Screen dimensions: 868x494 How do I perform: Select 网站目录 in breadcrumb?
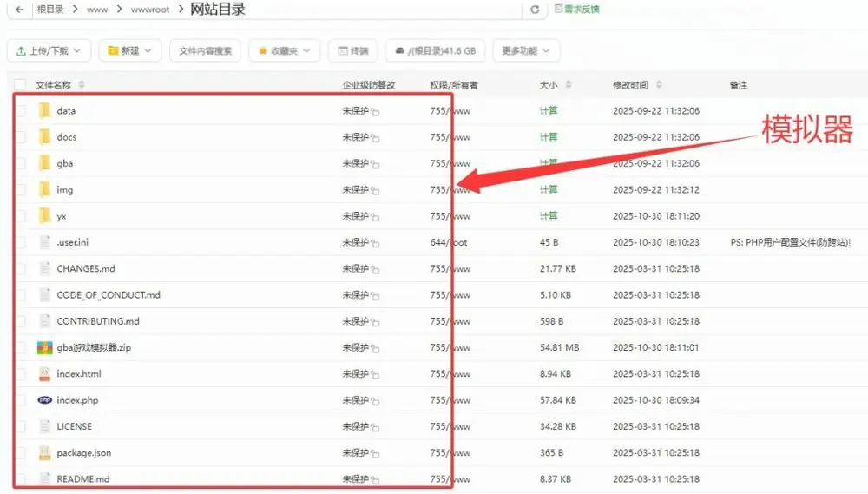click(218, 10)
